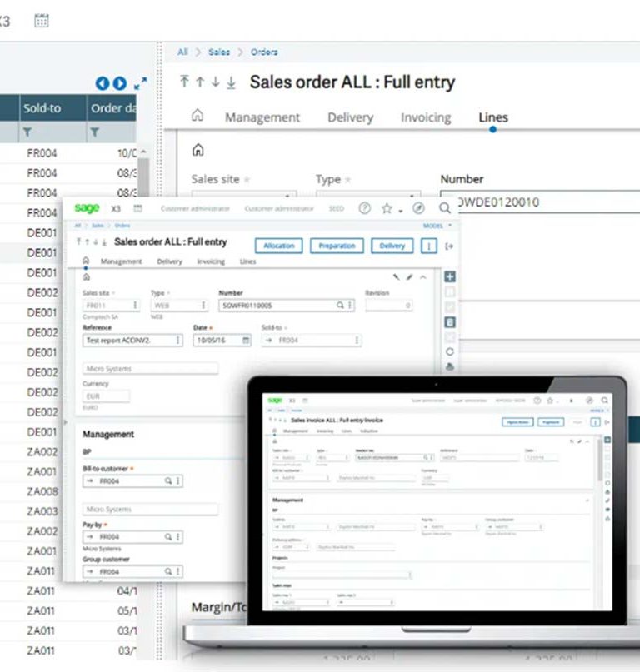The image size is (640, 672).
Task: Click the favorites star icon in the front window
Action: coord(387,208)
